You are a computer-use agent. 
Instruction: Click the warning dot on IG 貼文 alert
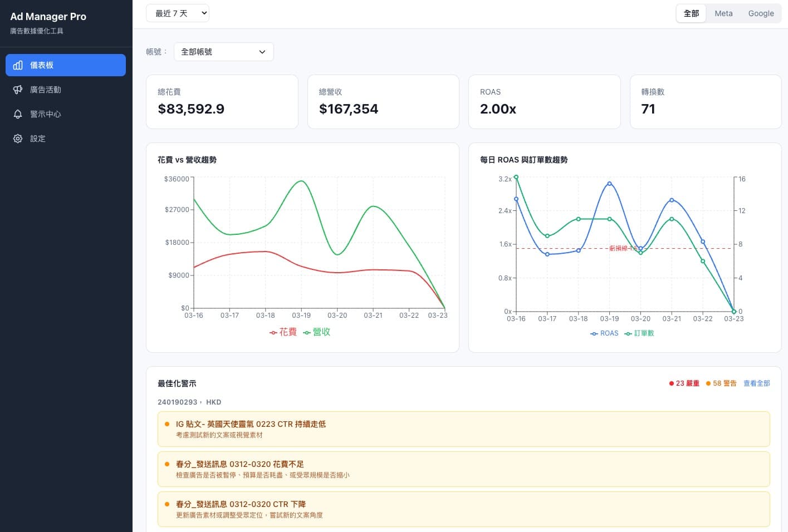(167, 424)
